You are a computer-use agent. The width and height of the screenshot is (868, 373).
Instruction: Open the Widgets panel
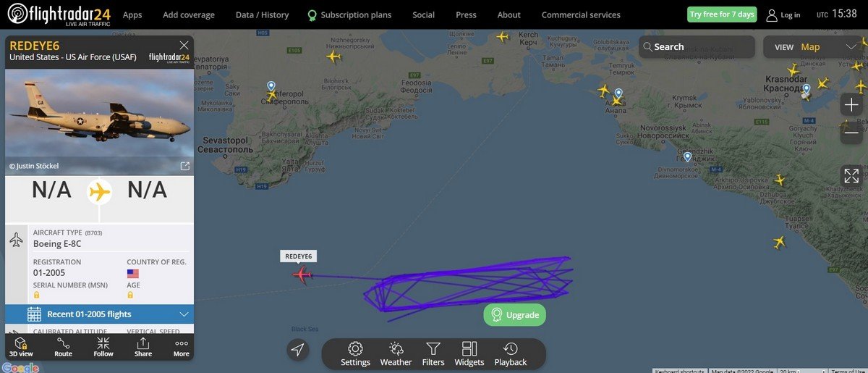coord(469,354)
